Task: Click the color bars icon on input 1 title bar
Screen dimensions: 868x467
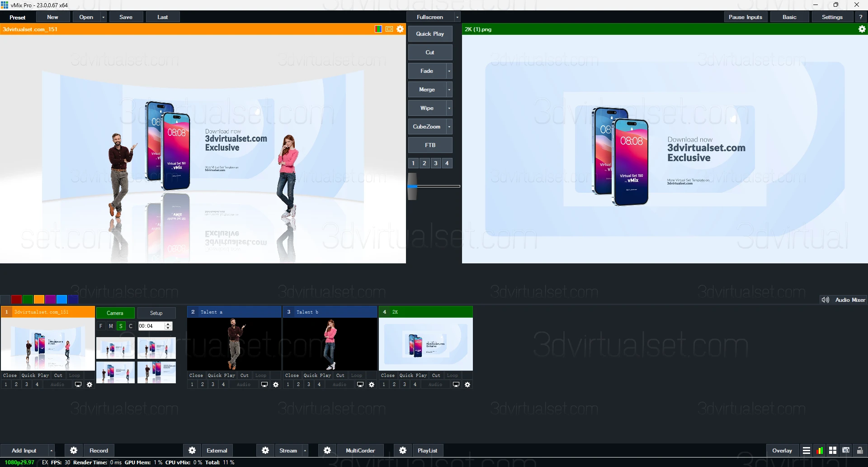Action: click(378, 29)
